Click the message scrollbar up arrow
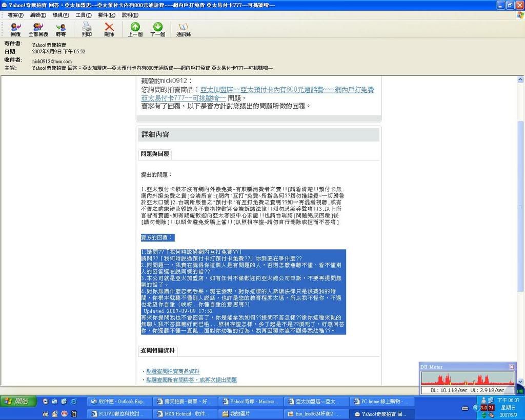Image resolution: width=525 pixels, height=420 pixels. coord(520,79)
